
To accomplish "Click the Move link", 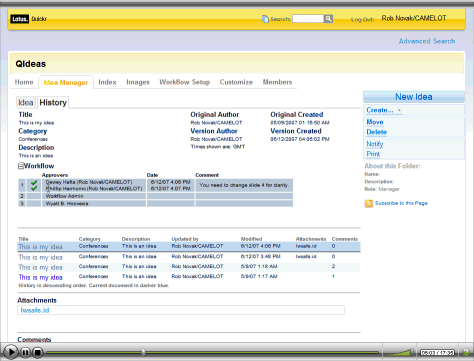I will click(x=375, y=122).
